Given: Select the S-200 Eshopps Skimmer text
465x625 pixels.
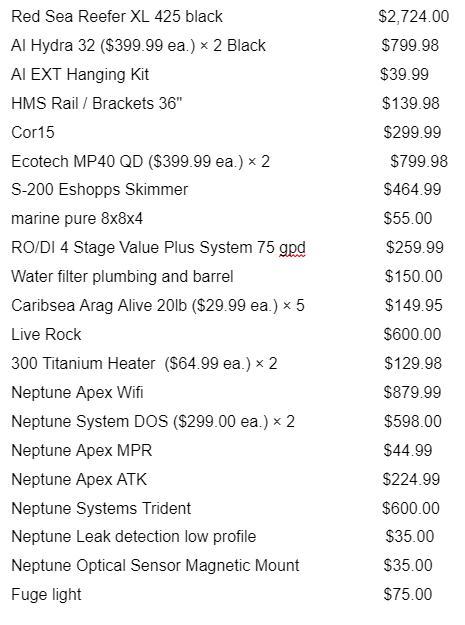Looking at the screenshot, I should click(x=100, y=189).
